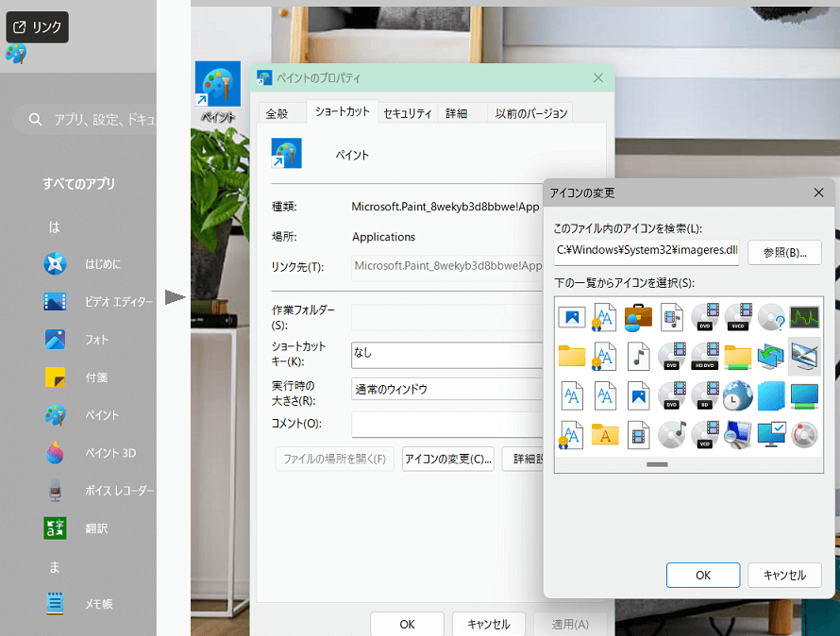Launch ビデオ エディター from the app list
The width and height of the screenshot is (840, 636).
(x=100, y=302)
